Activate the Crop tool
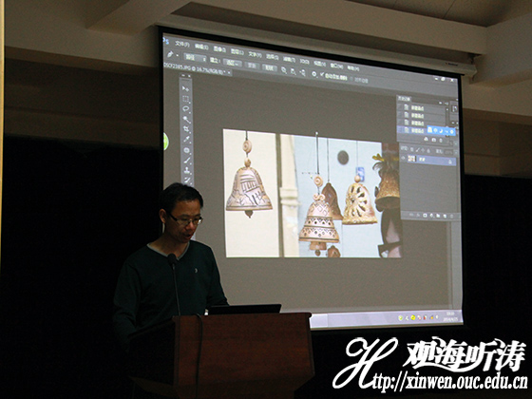This screenshot has height=399, width=532. coord(186,129)
